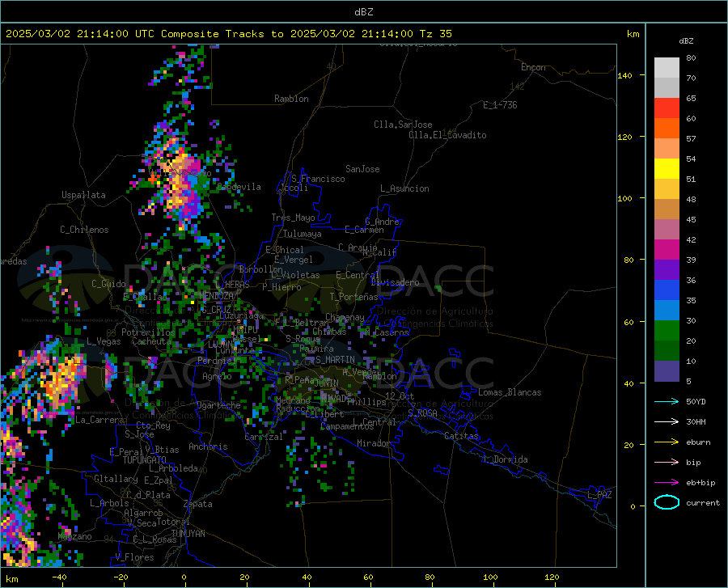Click the 57 label on dBZ scale
The width and height of the screenshot is (728, 588).
tap(691, 139)
